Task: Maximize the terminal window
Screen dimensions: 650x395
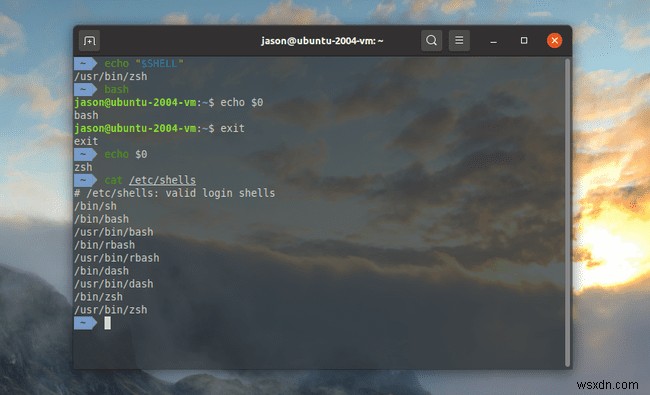Action: pyautogui.click(x=524, y=41)
